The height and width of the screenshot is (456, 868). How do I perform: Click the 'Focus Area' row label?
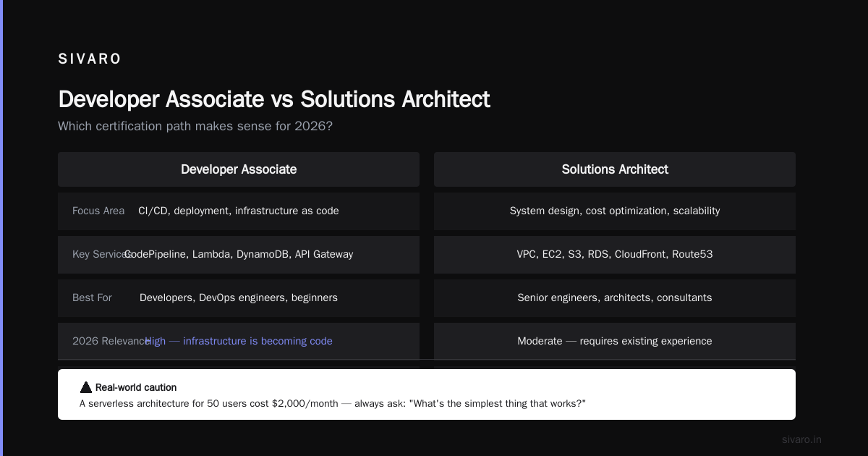tap(98, 211)
